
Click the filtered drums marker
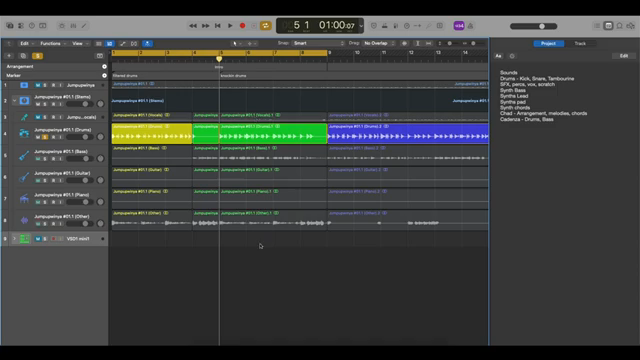coord(125,76)
